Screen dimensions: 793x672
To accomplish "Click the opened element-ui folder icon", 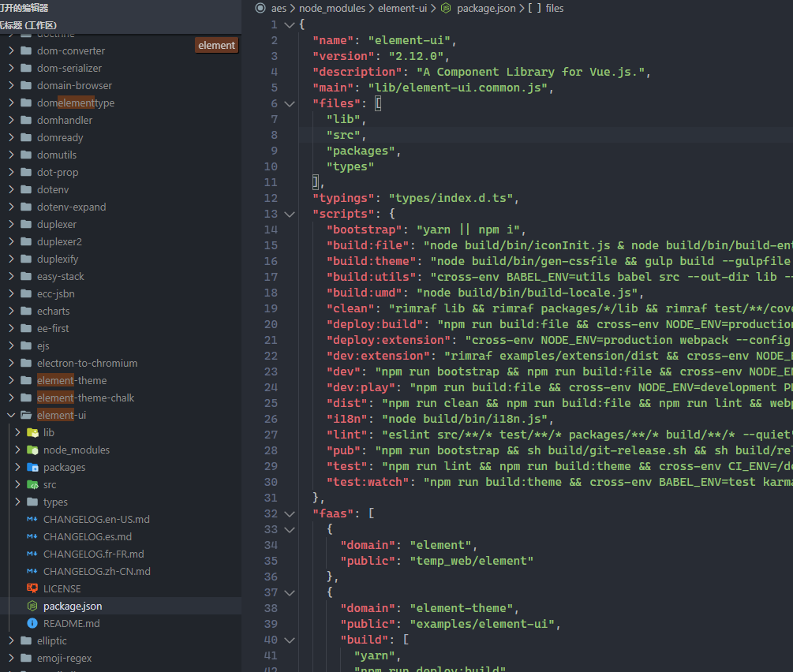I will 26,415.
